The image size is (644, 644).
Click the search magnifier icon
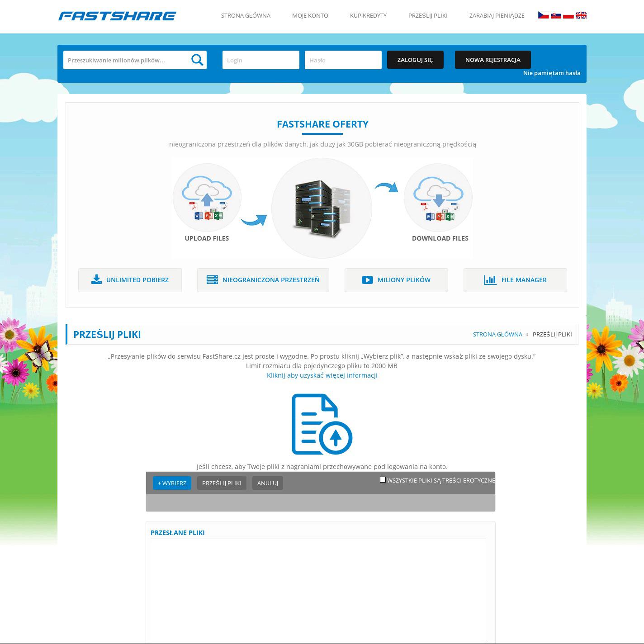197,60
